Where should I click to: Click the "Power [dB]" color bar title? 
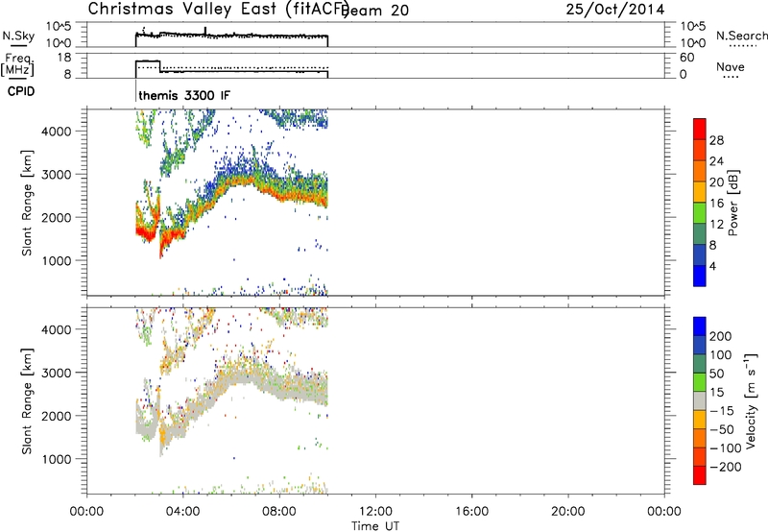pos(732,203)
